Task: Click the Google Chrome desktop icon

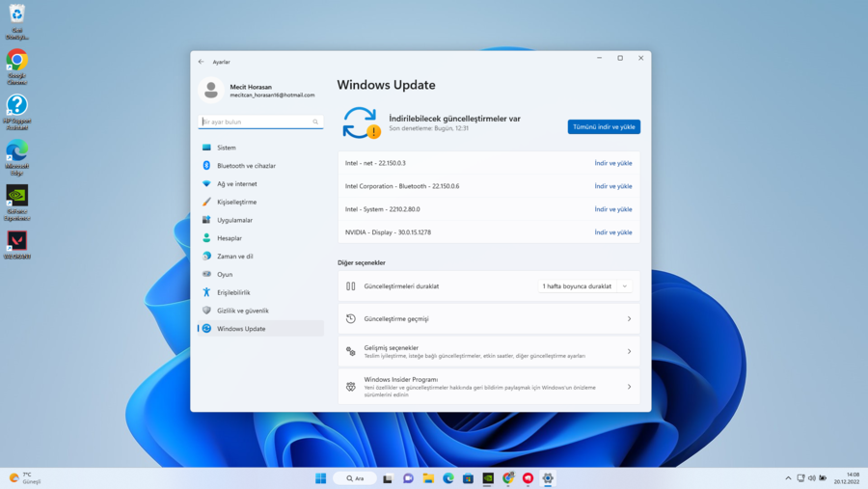Action: (17, 67)
